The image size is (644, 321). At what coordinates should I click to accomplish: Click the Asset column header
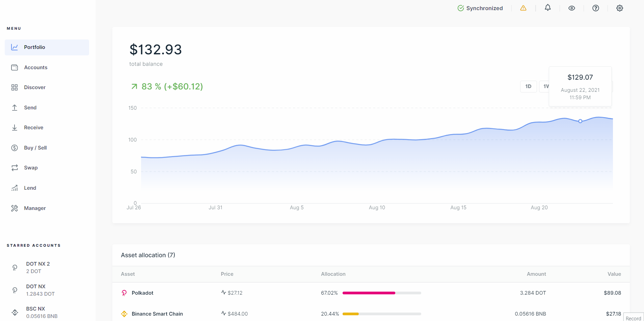(x=128, y=274)
